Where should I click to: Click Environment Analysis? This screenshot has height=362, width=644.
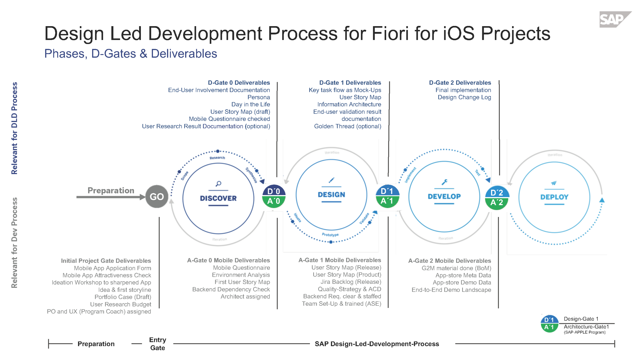[241, 275]
